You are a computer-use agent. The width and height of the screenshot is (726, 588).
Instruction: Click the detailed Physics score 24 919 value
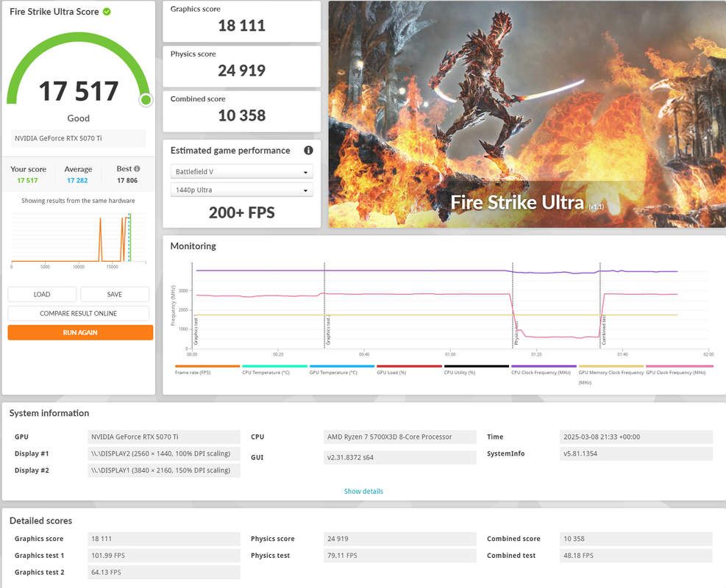point(400,539)
